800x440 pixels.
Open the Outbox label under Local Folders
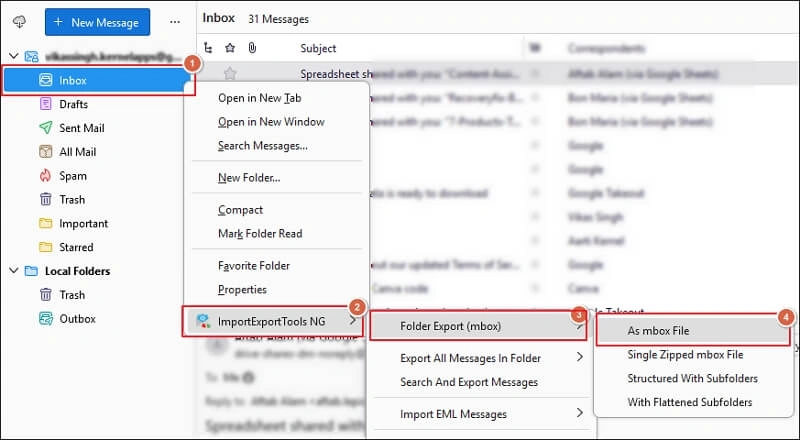tap(78, 319)
